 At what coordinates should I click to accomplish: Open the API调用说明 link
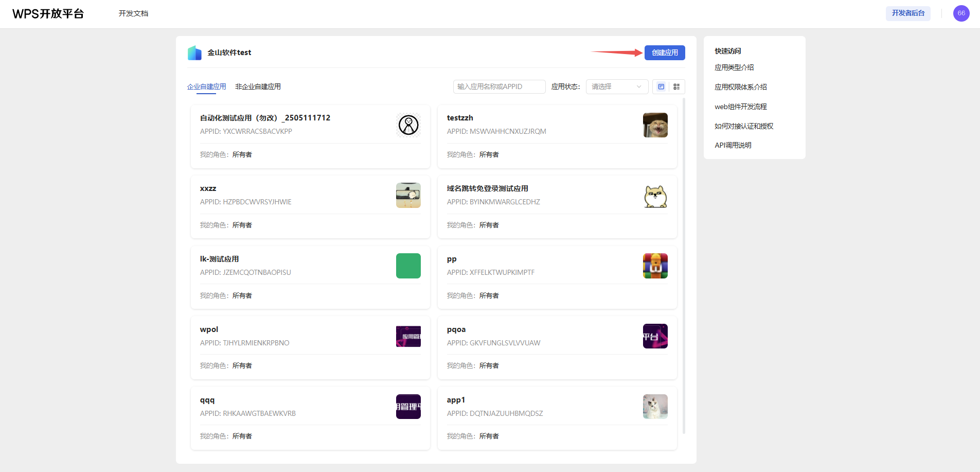click(x=733, y=145)
